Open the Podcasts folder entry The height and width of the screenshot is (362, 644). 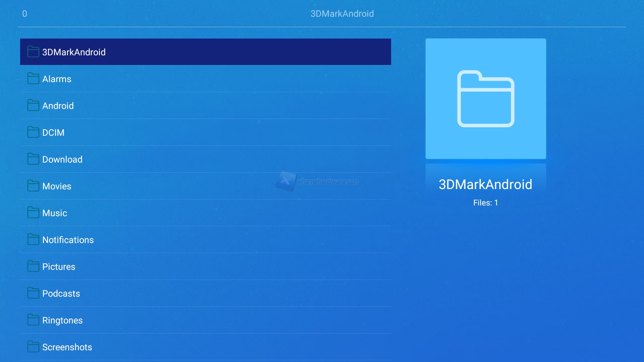pos(61,294)
